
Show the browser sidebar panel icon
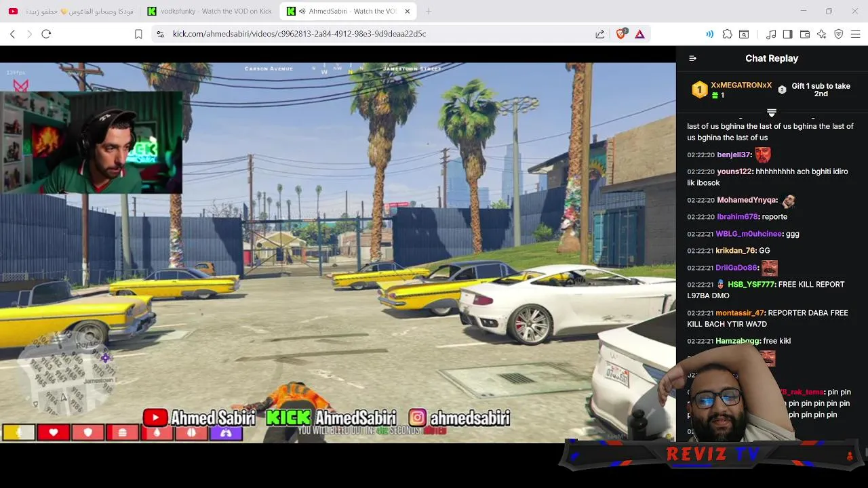(x=787, y=34)
